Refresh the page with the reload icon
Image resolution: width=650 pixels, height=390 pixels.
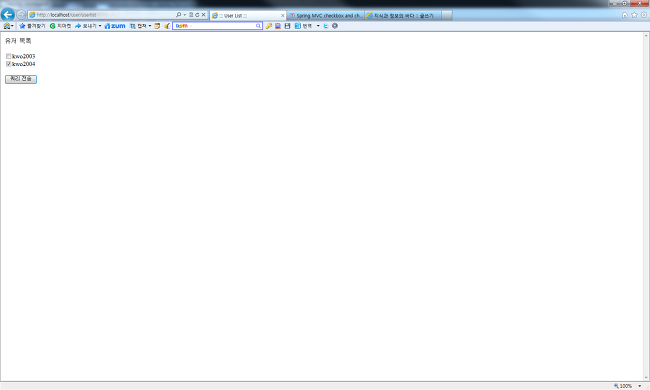pyautogui.click(x=197, y=15)
